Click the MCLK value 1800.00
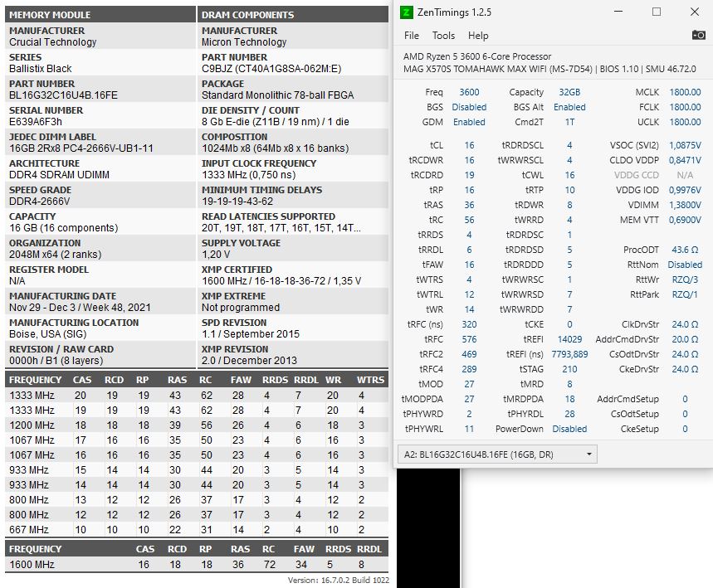 point(685,92)
